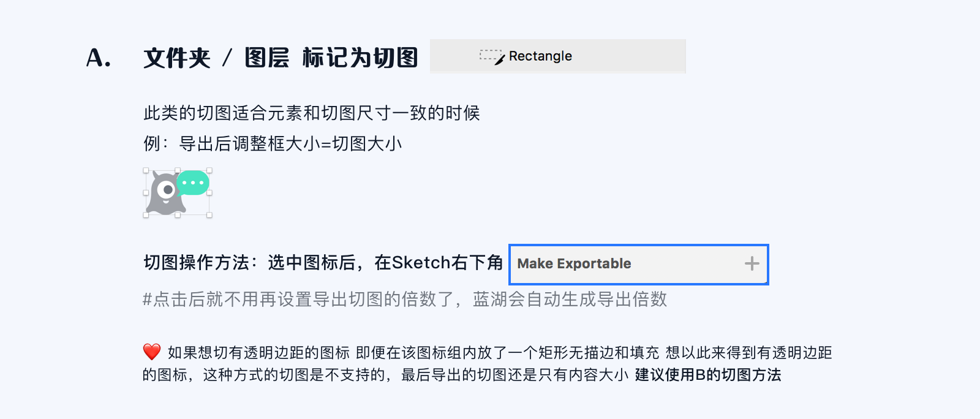
Task: Click the Rectangle label in gray bar
Action: click(x=540, y=56)
